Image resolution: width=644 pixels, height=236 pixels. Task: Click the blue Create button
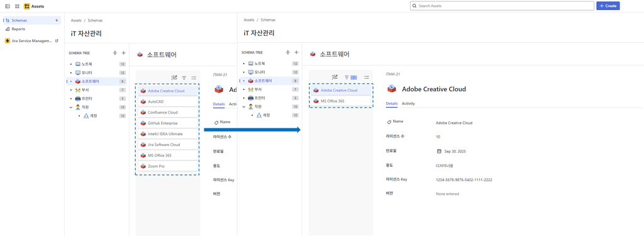tap(608, 6)
